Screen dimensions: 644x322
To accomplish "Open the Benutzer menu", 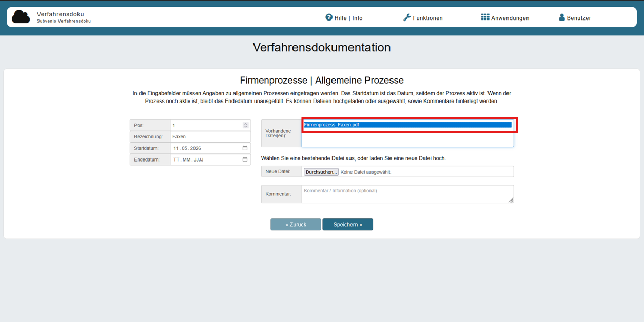I will click(x=575, y=18).
